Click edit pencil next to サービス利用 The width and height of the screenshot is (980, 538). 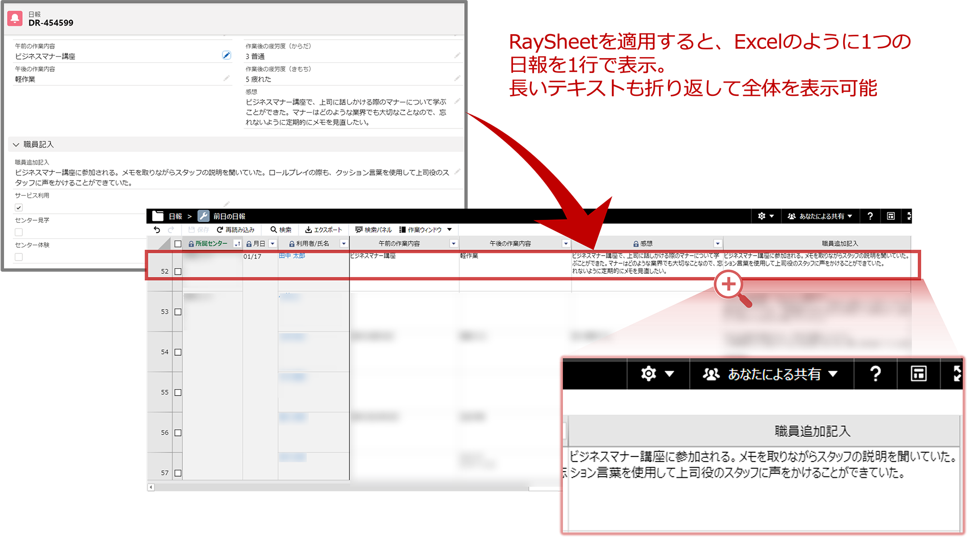coord(227,204)
